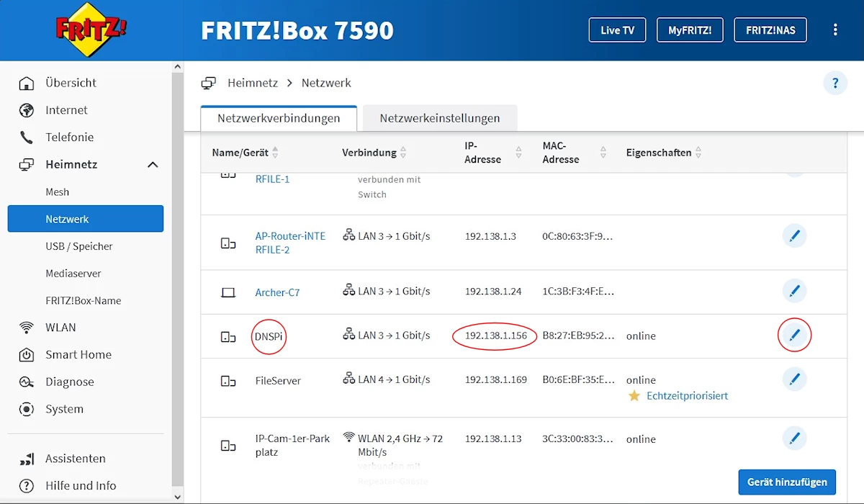The image size is (864, 504).
Task: Click the Live TV button
Action: pos(617,30)
